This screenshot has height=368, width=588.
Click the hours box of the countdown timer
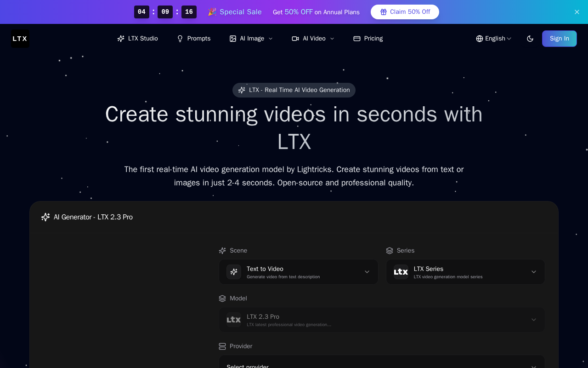click(x=141, y=12)
